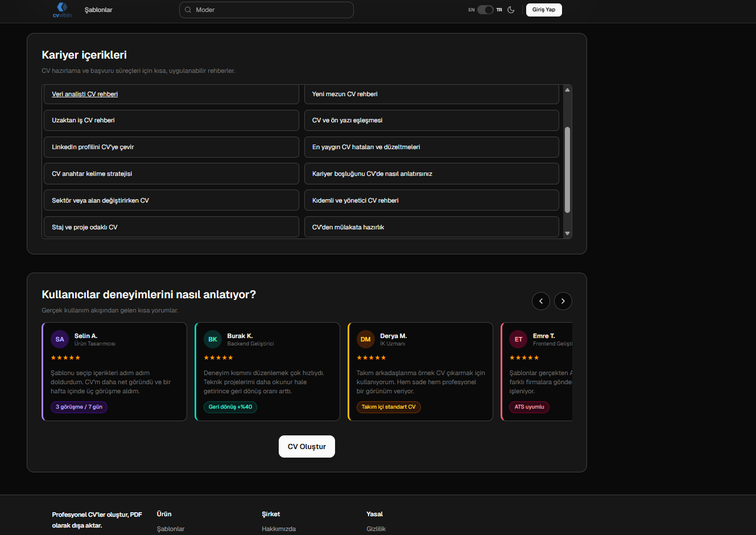Click the guides list scroll up arrow
The height and width of the screenshot is (535, 756).
click(x=567, y=90)
